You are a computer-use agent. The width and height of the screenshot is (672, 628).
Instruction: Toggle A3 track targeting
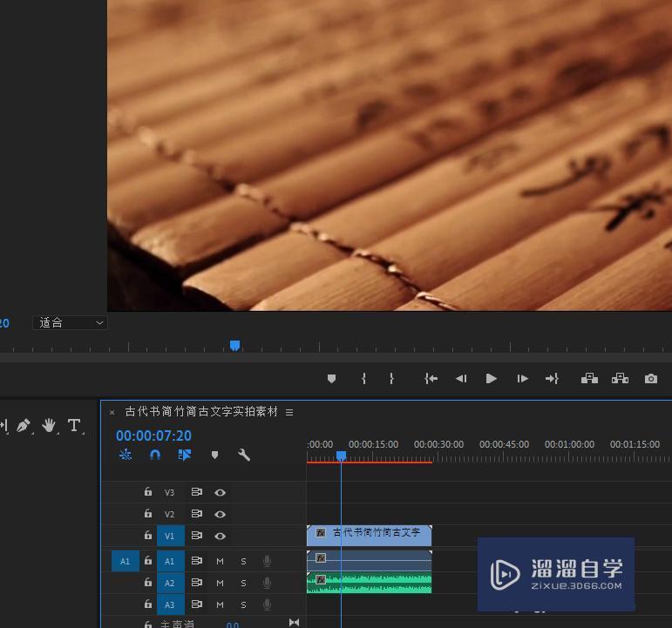pyautogui.click(x=171, y=604)
